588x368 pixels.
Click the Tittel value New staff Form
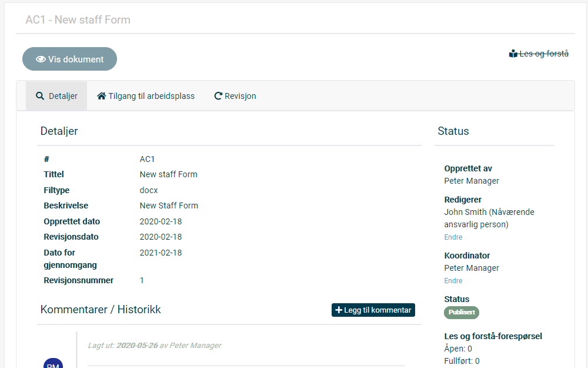tap(169, 174)
